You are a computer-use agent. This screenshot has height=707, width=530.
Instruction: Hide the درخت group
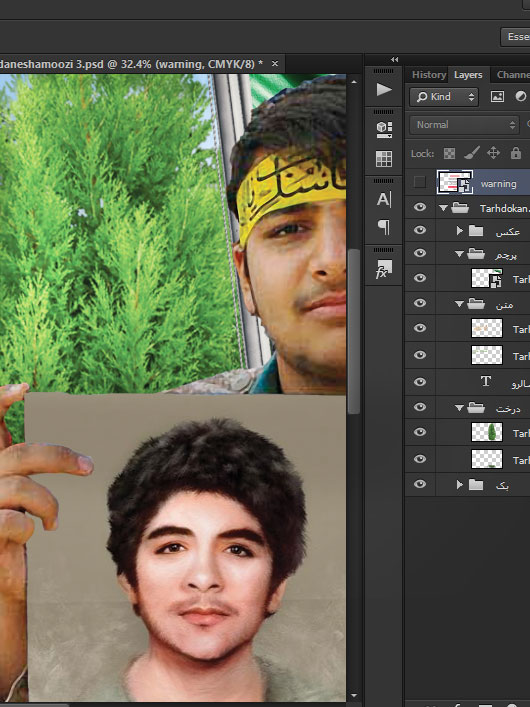tap(420, 407)
